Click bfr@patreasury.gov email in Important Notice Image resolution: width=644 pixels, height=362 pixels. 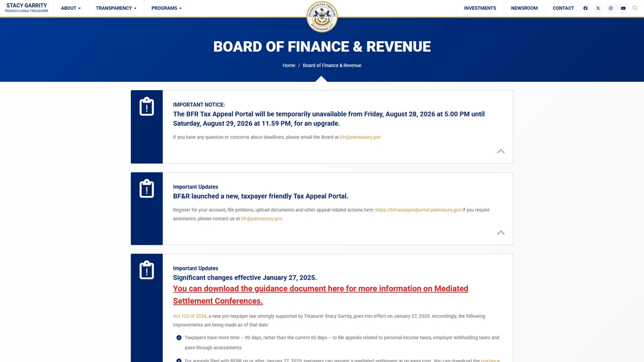tap(360, 137)
